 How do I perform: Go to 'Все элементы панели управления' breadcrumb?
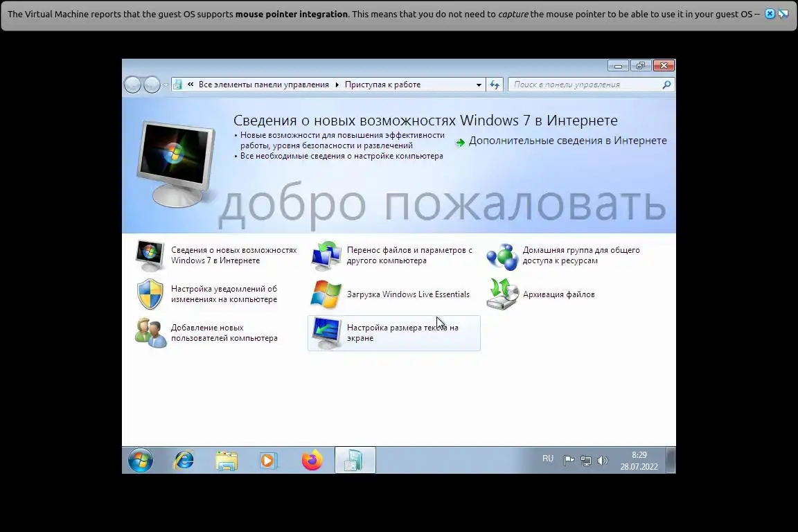coord(264,85)
